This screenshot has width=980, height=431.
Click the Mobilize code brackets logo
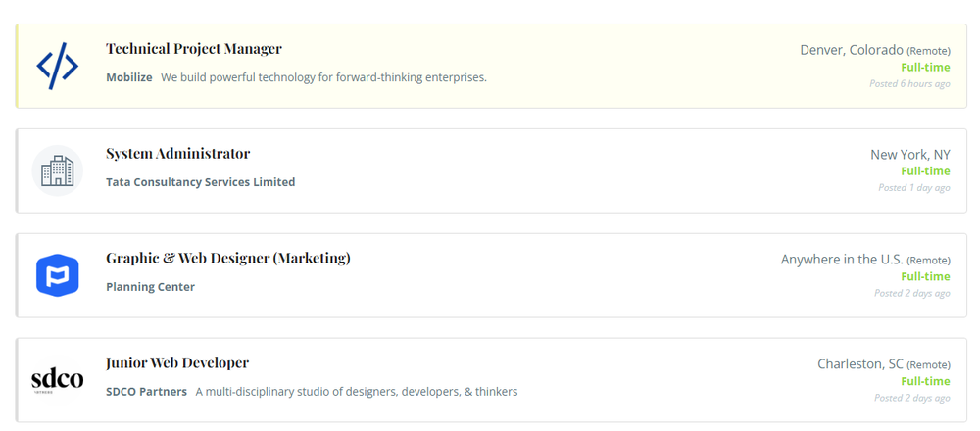[x=58, y=66]
